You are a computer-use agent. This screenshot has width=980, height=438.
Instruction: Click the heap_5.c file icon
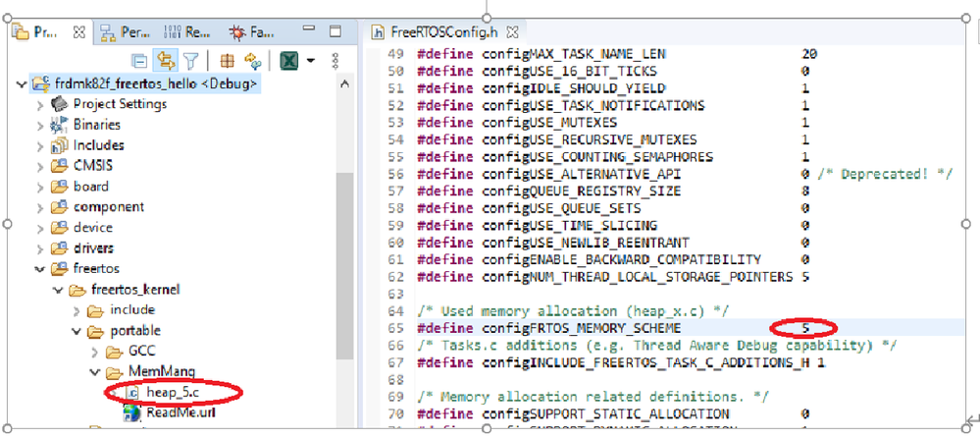(132, 392)
